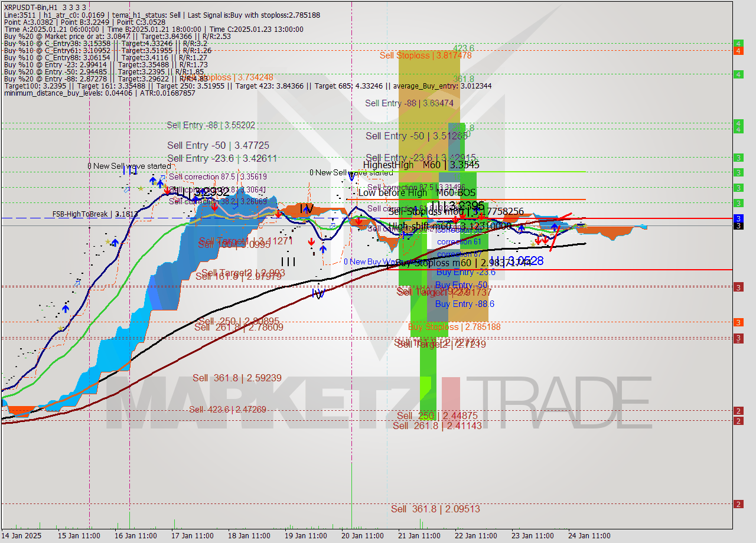This screenshot has height=543, width=756.
Task: Click the 'Sell correction 87.5 | 3.35619' label
Action: 218,176
